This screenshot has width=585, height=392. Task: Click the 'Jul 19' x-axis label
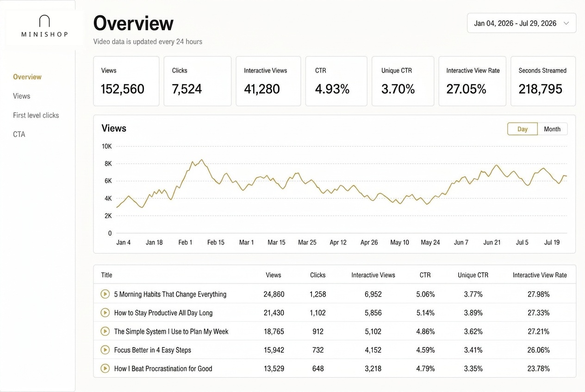pos(552,242)
